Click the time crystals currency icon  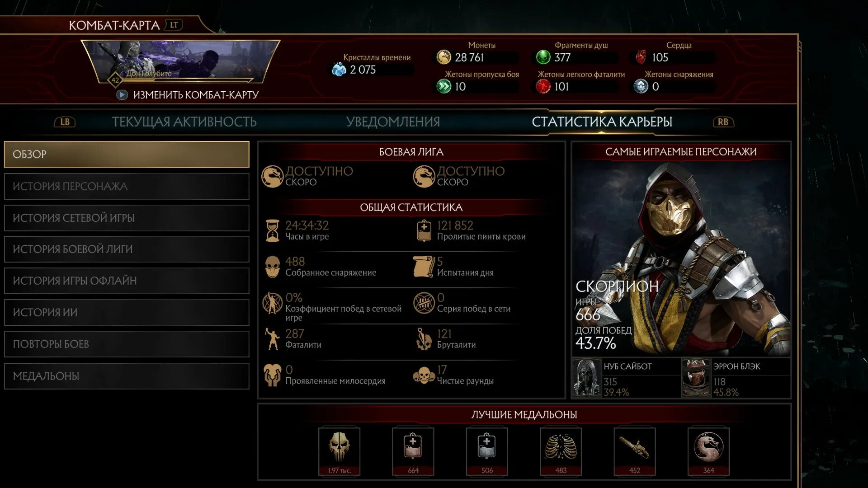click(x=339, y=70)
